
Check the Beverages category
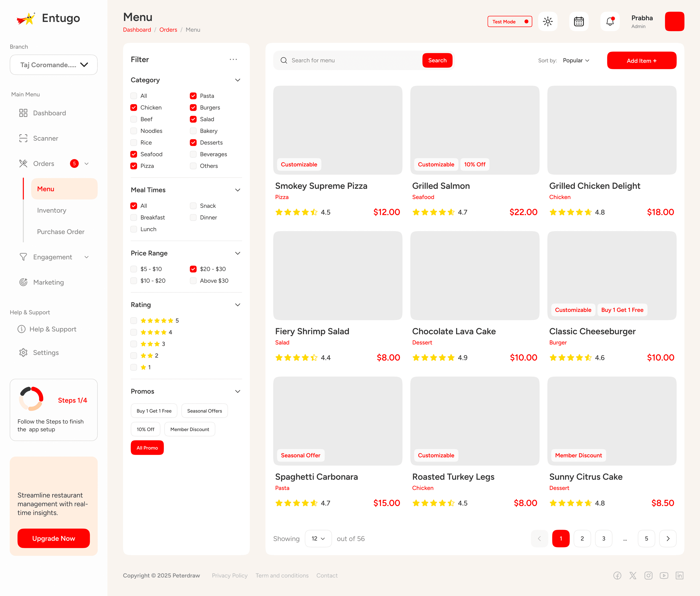(193, 154)
